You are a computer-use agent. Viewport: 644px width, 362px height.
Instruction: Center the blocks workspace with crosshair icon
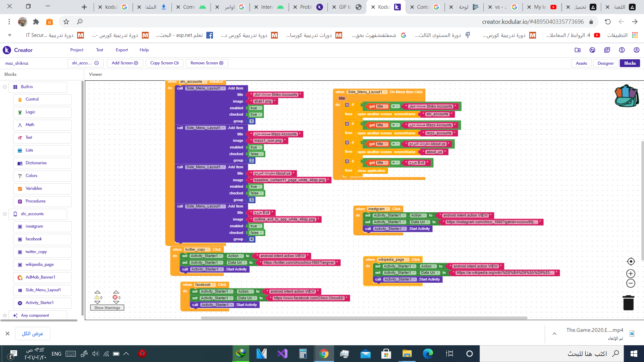(x=631, y=261)
